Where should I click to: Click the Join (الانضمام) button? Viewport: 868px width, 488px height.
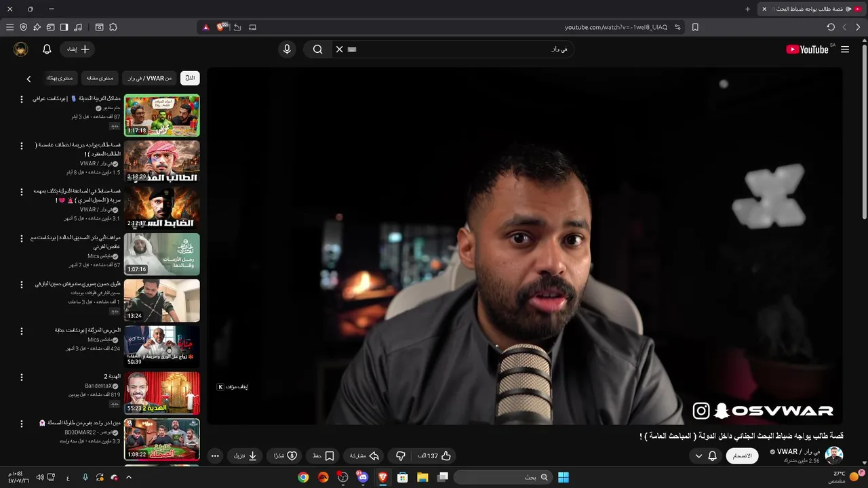[743, 456]
